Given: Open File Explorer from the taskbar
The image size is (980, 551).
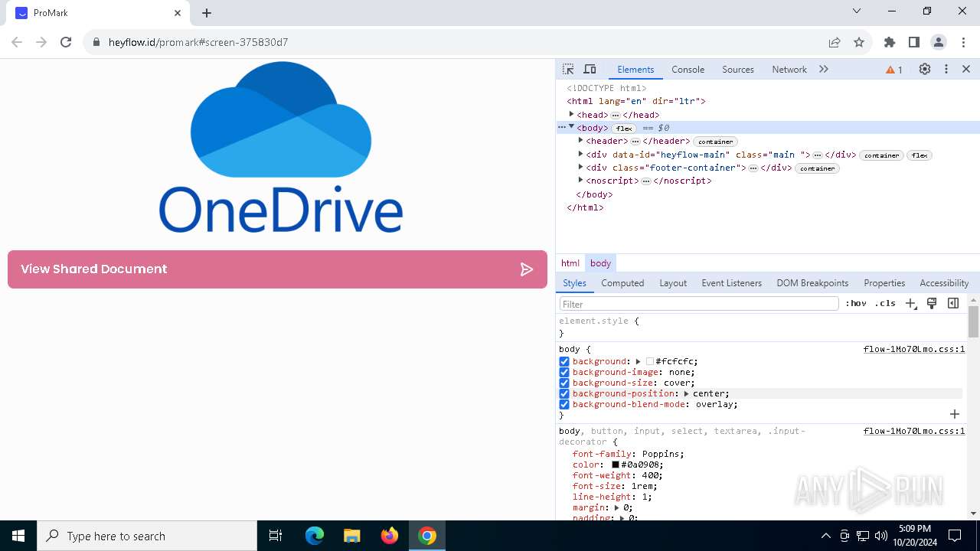Looking at the screenshot, I should (351, 536).
